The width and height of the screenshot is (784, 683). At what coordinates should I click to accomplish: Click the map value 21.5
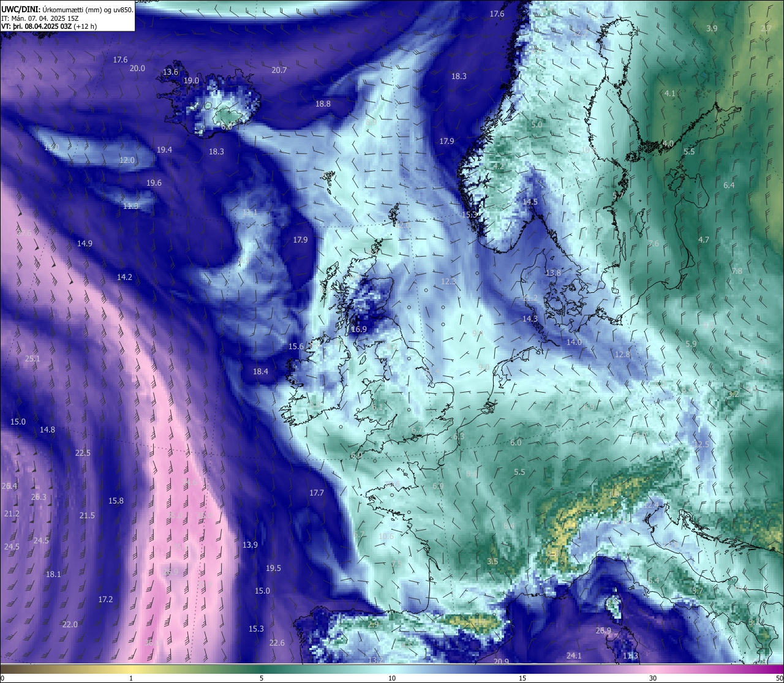pyautogui.click(x=87, y=516)
